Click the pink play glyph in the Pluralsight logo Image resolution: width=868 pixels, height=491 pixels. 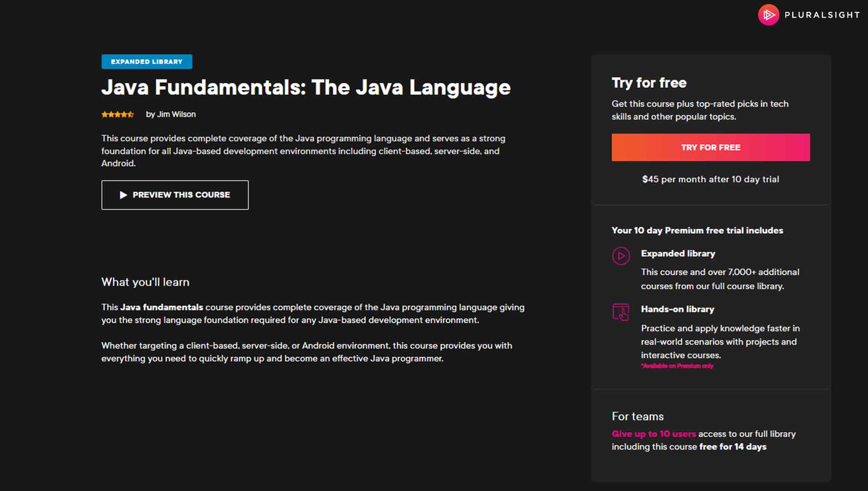[x=768, y=14]
